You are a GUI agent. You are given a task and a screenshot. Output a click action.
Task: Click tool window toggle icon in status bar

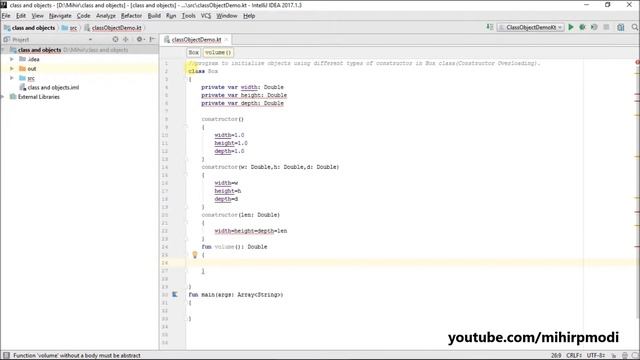pyautogui.click(x=6, y=356)
